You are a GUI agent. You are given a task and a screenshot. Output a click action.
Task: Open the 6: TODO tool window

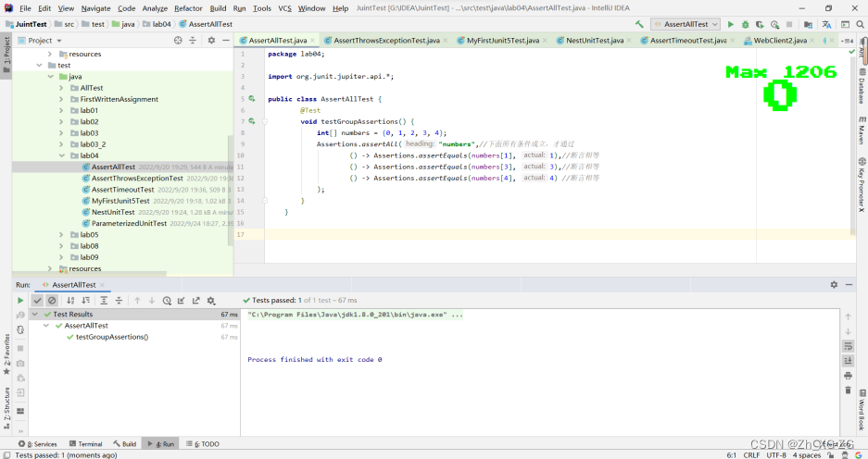[x=203, y=444]
